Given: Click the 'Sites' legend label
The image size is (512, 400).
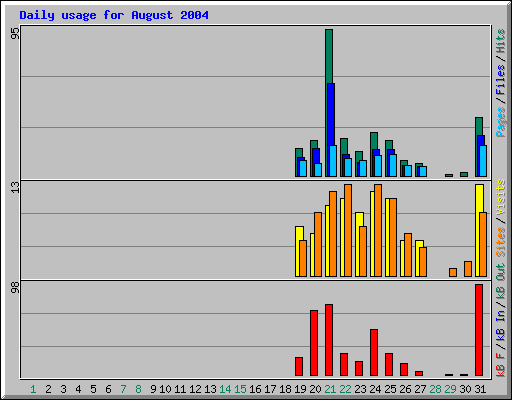Looking at the screenshot, I should (x=500, y=242).
